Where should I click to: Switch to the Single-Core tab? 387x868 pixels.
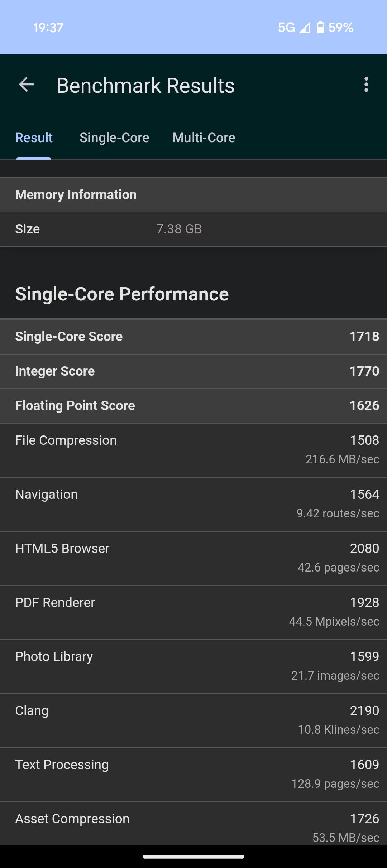tap(114, 138)
